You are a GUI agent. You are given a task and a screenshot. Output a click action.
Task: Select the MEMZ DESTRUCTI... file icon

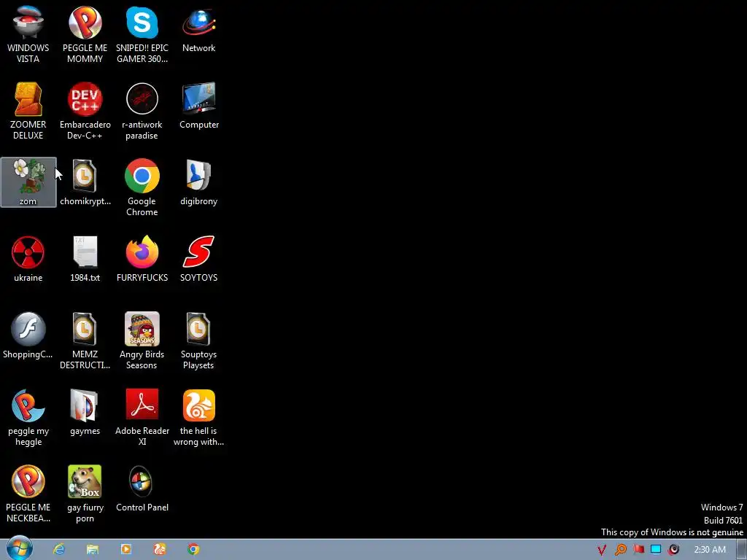click(85, 341)
